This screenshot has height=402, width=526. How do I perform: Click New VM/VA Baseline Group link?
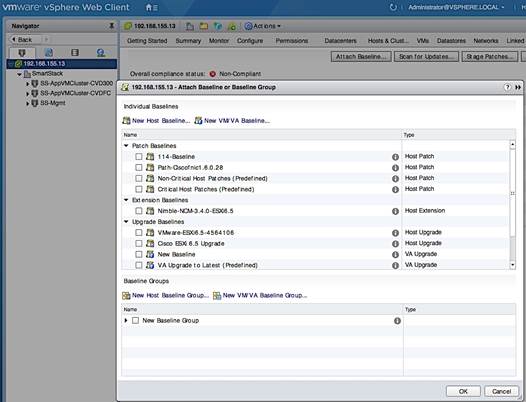(260, 296)
